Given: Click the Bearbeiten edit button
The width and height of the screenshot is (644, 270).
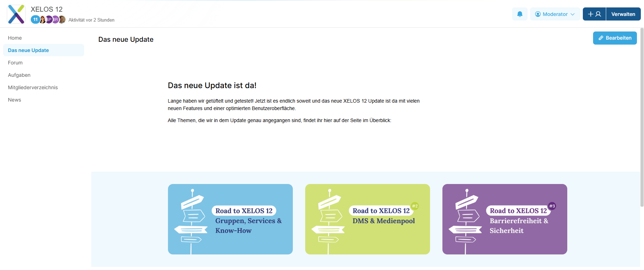Looking at the screenshot, I should [x=615, y=38].
